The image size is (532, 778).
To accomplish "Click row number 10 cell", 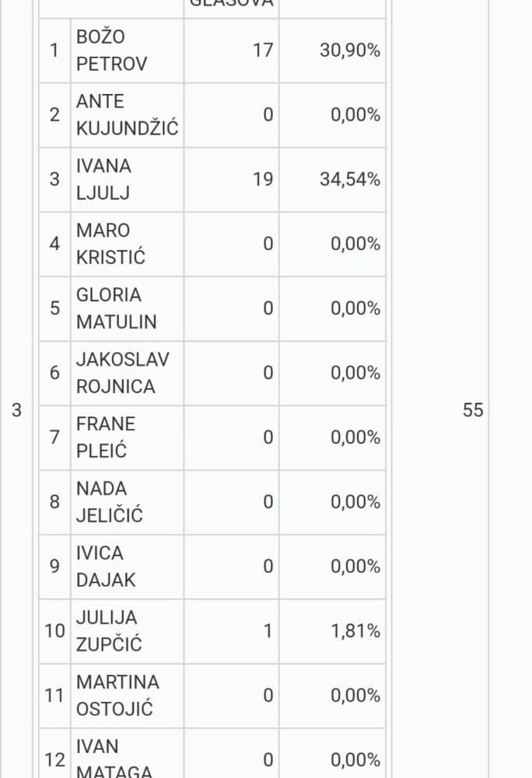I will (x=54, y=631).
